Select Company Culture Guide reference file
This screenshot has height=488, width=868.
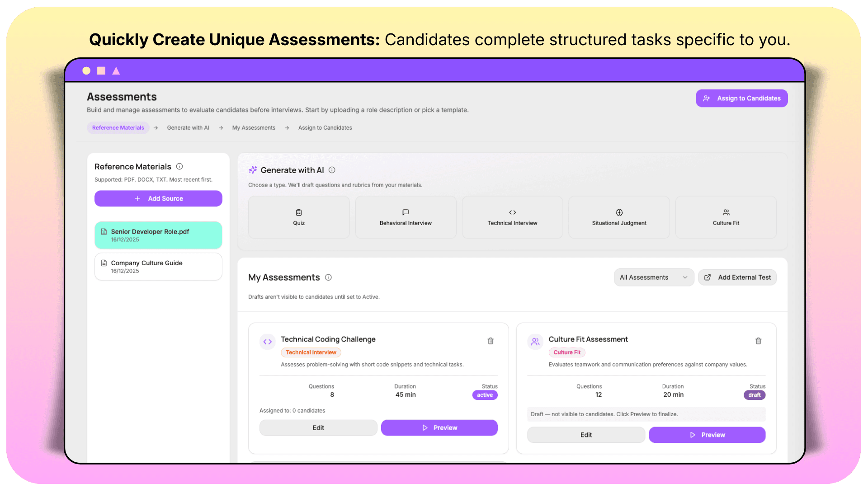point(158,267)
